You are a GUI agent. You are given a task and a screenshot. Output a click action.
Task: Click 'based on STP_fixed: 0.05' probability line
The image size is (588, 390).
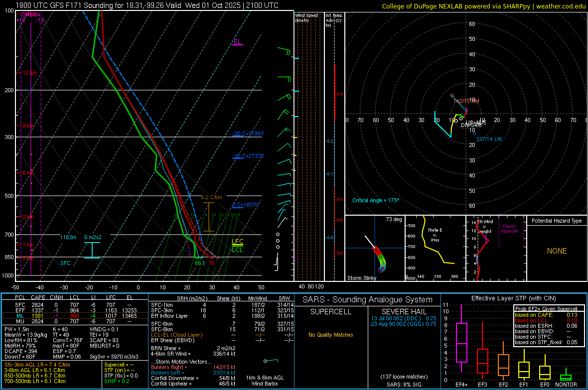[x=546, y=342]
